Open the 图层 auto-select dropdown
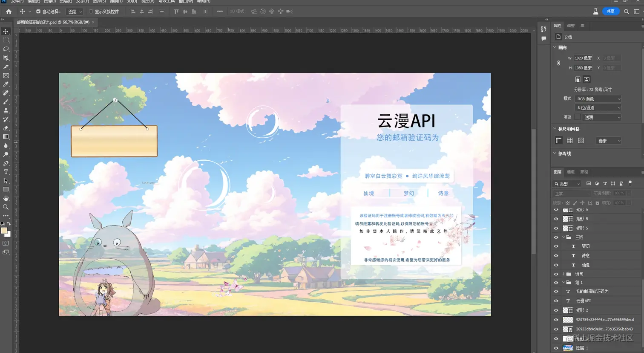 point(75,12)
